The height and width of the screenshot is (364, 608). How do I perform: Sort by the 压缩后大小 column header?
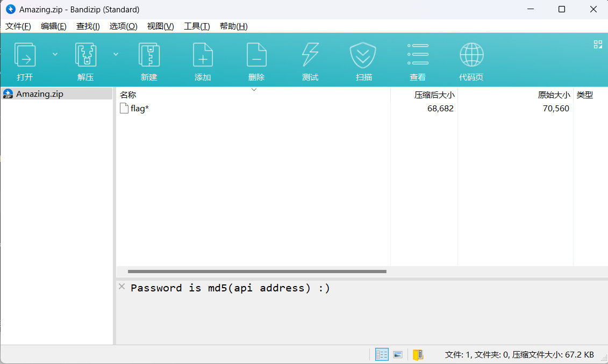point(434,95)
